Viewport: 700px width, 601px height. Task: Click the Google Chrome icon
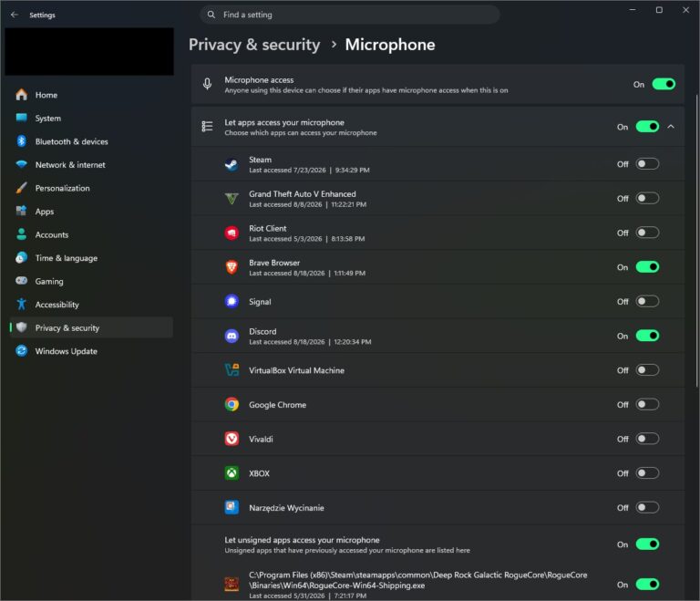[x=232, y=404]
